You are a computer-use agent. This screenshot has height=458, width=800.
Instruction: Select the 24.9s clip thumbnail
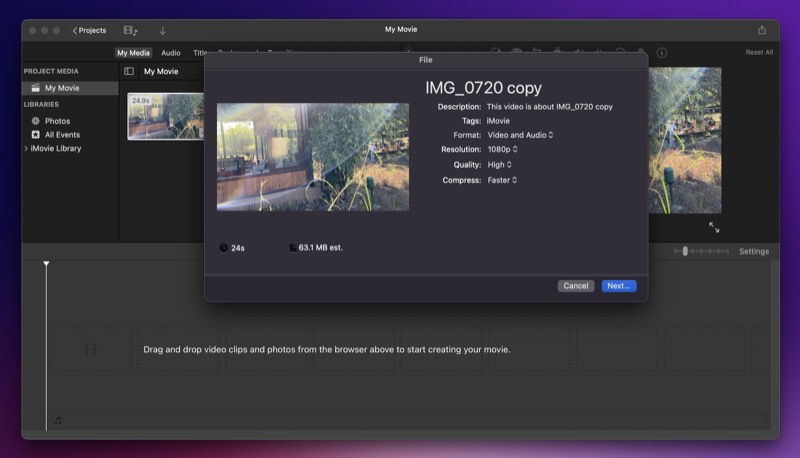(x=166, y=116)
